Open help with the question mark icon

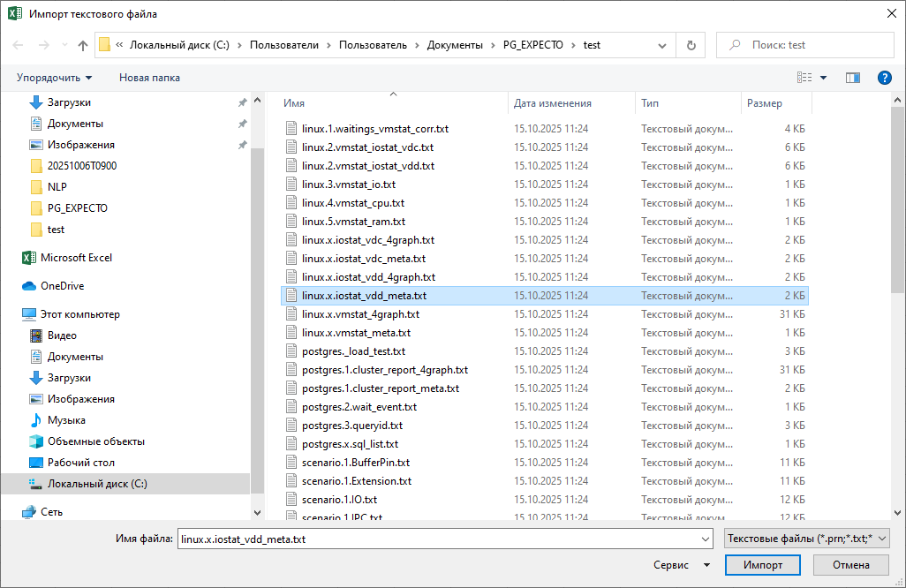point(884,78)
